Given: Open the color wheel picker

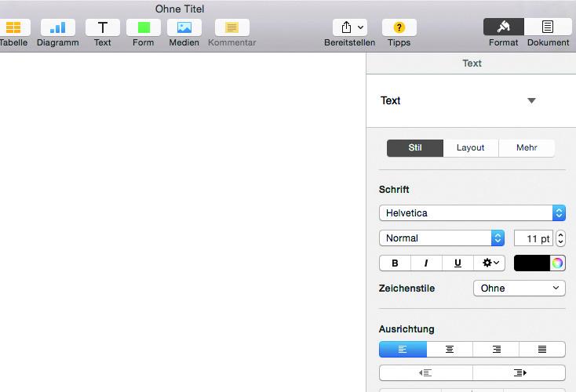Looking at the screenshot, I should (x=557, y=263).
